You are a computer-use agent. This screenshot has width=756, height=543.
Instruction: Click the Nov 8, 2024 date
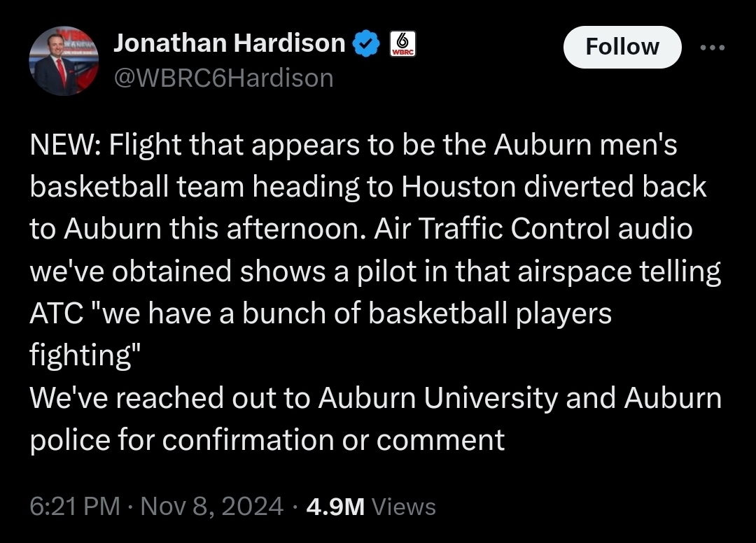pos(212,506)
